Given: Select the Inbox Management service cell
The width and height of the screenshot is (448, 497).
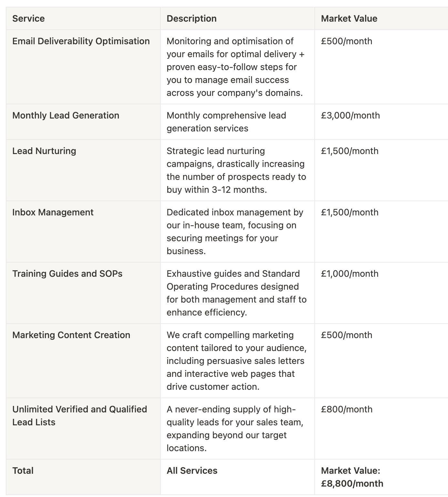Looking at the screenshot, I should (83, 232).
